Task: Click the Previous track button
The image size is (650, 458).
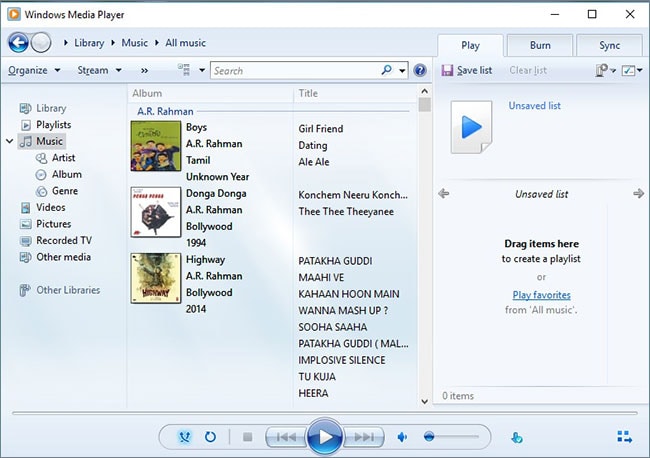Action: [x=286, y=437]
